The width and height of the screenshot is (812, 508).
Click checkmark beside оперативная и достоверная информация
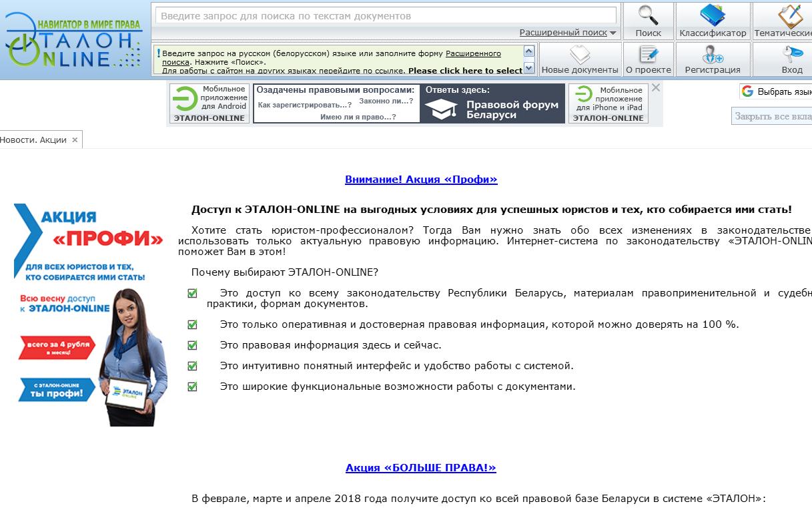[192, 324]
